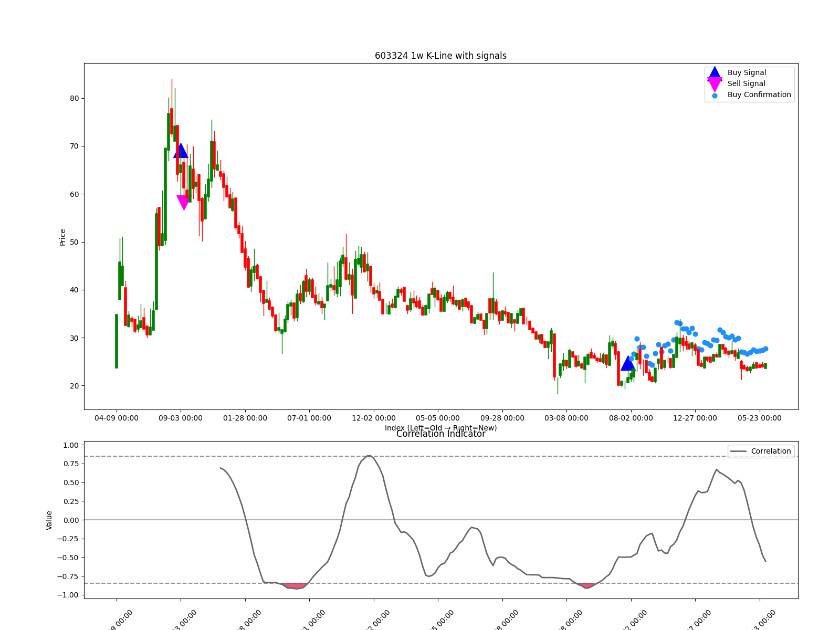Click the '09-28 00:00' date tick
The width and height of the screenshot is (840, 630).
pos(502,418)
